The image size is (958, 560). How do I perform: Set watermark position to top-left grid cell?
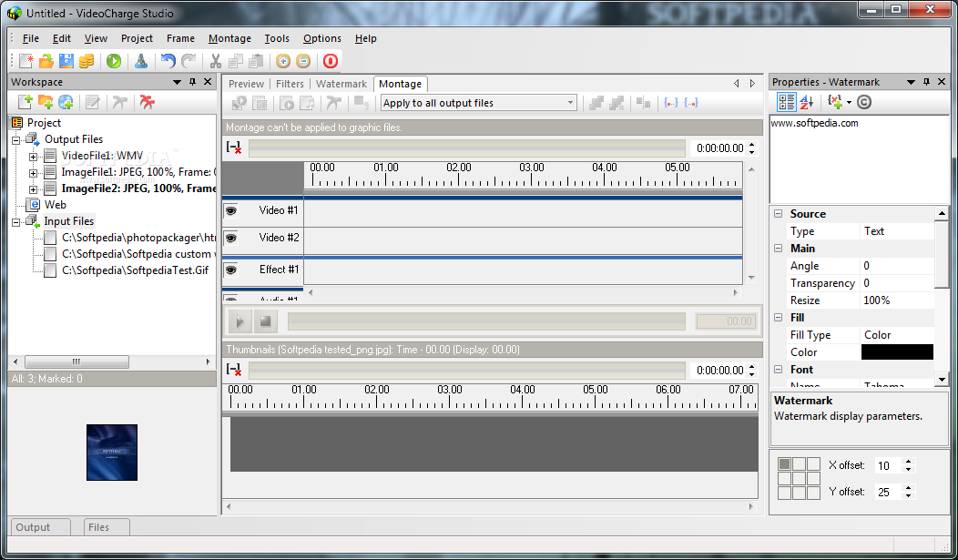coord(784,464)
